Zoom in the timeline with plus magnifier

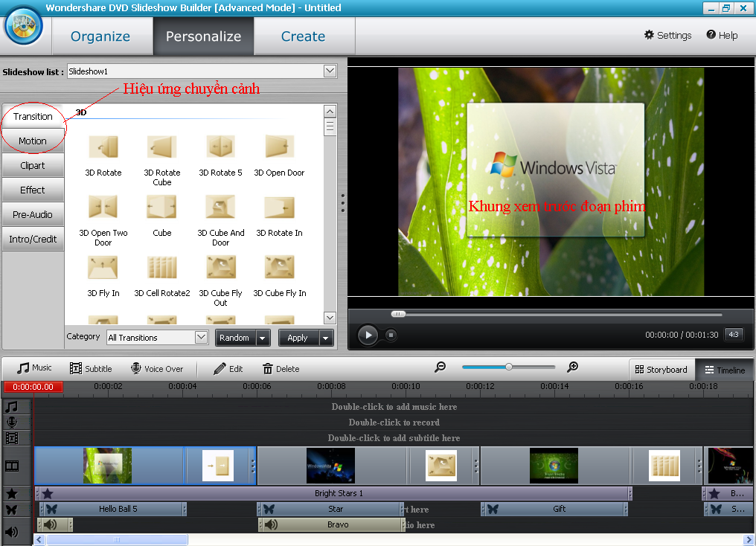pyautogui.click(x=572, y=367)
